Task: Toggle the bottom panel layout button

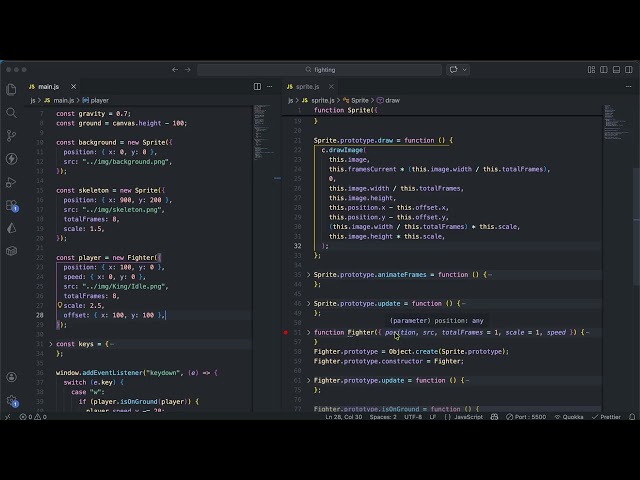Action: tap(616, 70)
